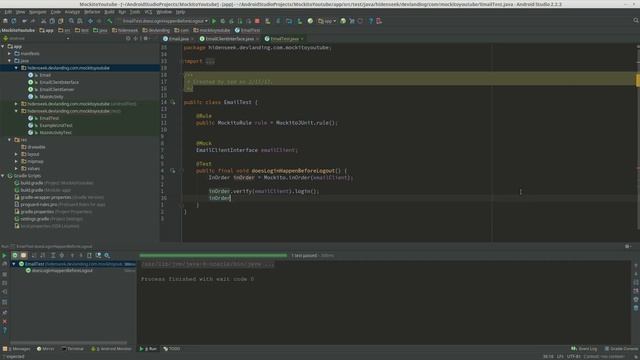640x360 pixels.
Task: Click the Search Everywhere magnifier at top right
Action: click(636, 20)
